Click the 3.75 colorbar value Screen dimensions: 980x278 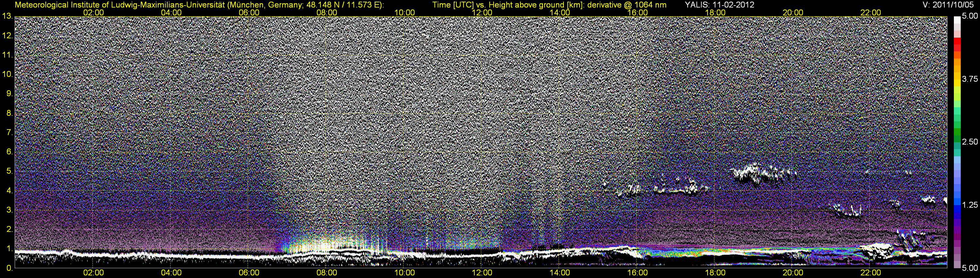[x=970, y=79]
